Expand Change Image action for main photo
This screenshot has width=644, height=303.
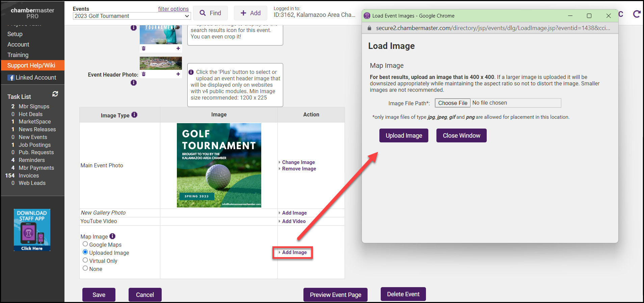pos(298,162)
